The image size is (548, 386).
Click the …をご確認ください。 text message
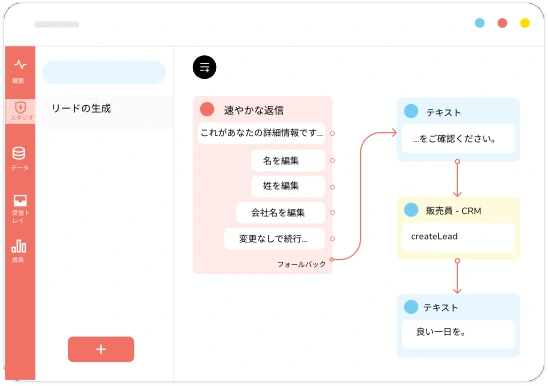point(459,138)
